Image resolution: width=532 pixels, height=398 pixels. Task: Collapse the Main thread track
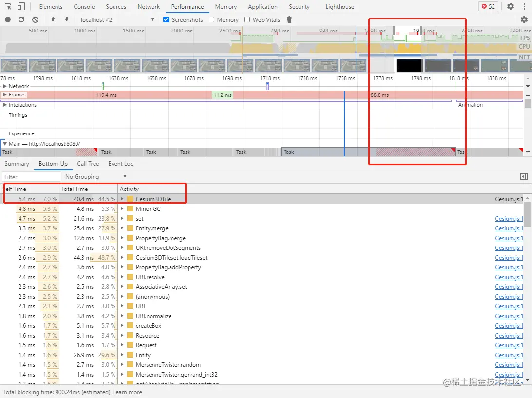(x=5, y=144)
